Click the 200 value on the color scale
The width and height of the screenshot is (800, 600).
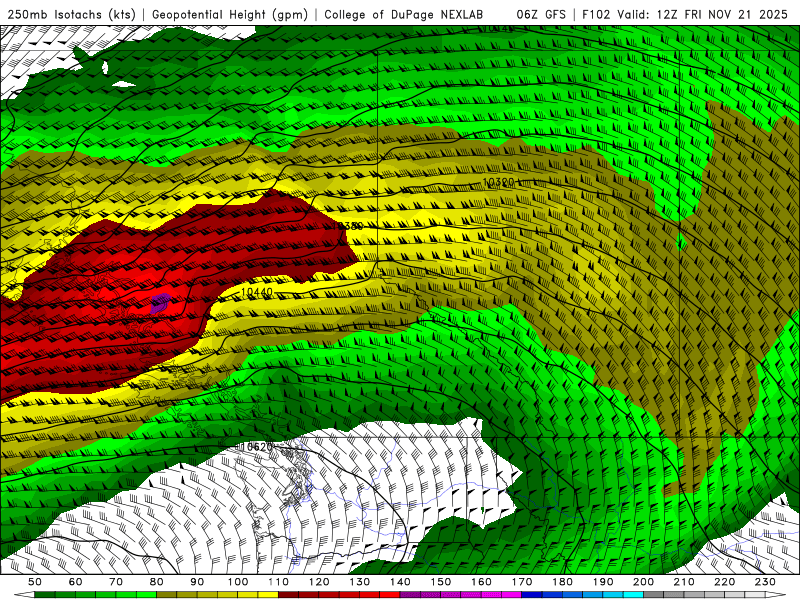point(644,582)
